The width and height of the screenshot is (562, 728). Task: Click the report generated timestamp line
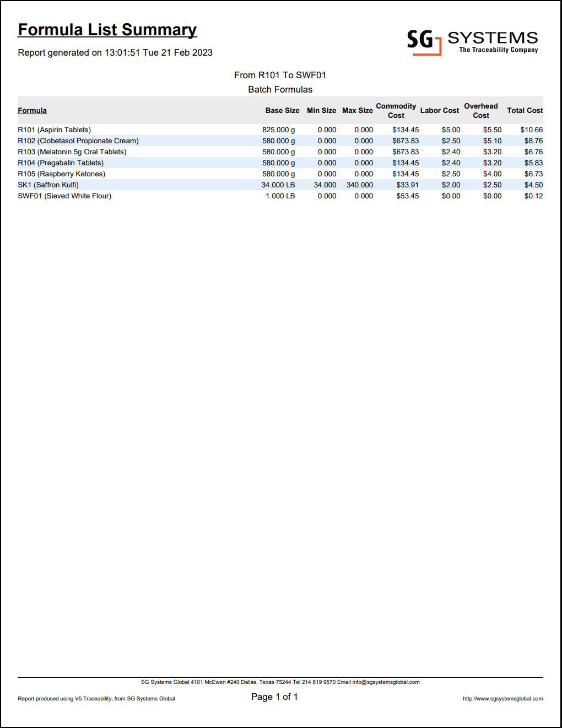click(115, 52)
